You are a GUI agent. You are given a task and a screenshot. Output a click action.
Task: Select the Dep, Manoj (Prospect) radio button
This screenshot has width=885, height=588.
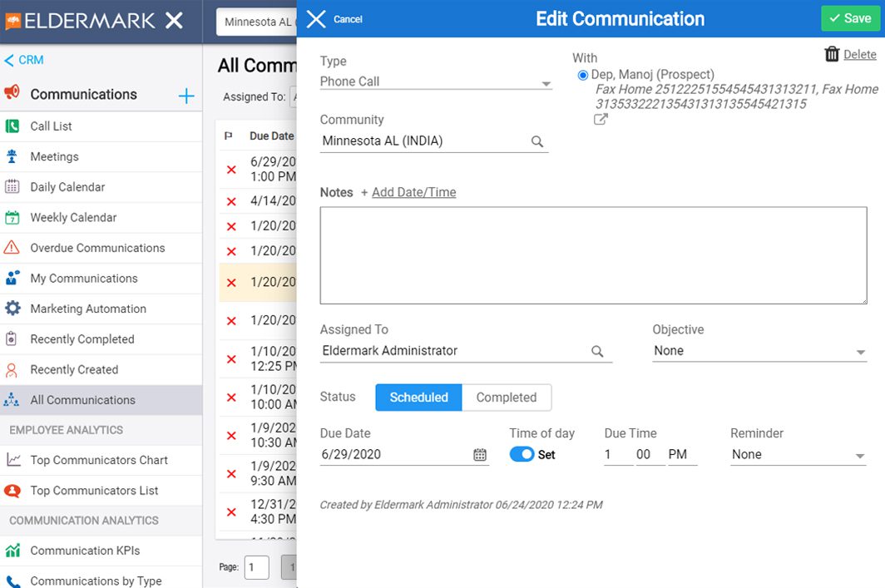click(x=582, y=75)
